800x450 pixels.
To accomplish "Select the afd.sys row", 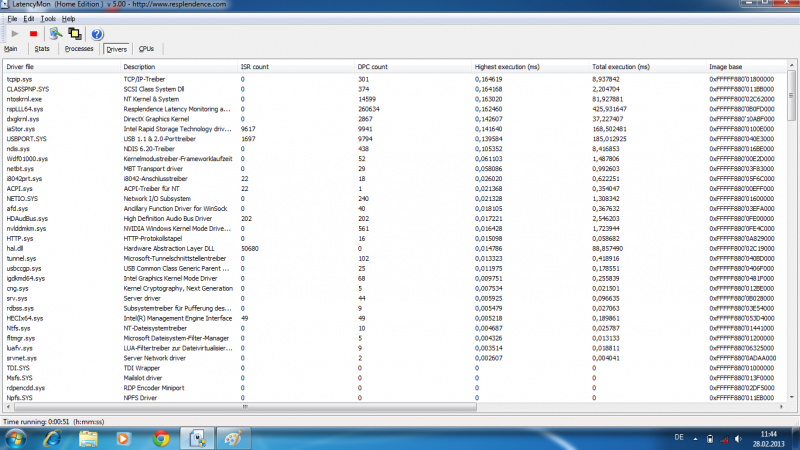I will (x=395, y=209).
